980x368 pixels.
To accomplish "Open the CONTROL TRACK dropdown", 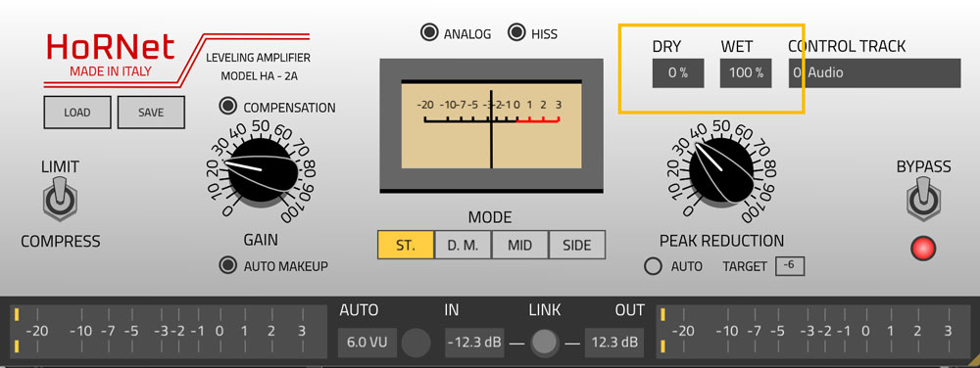I will [874, 73].
